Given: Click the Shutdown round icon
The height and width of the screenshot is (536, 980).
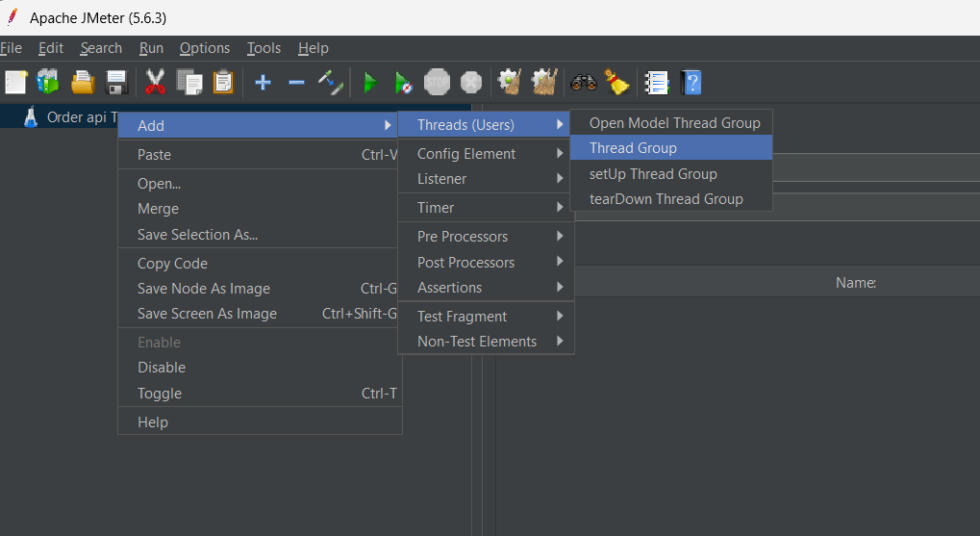Looking at the screenshot, I should point(470,82).
